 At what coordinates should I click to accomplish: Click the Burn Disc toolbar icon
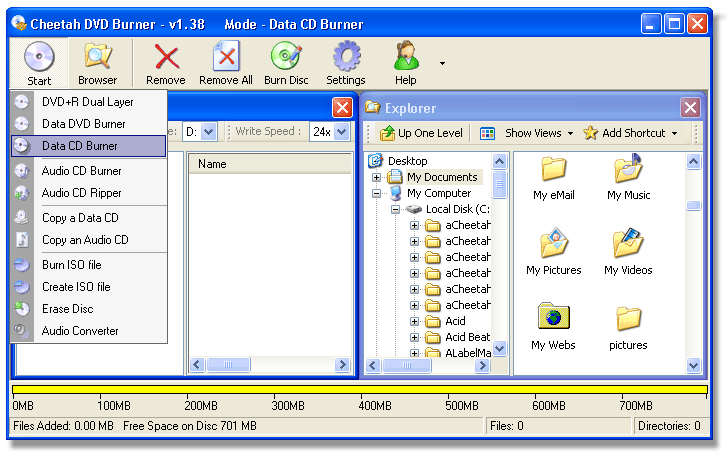[286, 63]
